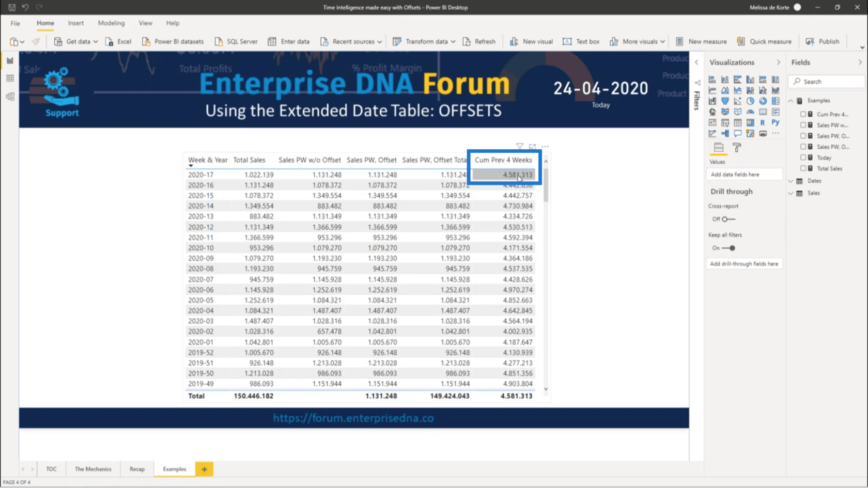The image size is (868, 488).
Task: Switch to Report view in left sidebar
Action: [x=10, y=61]
